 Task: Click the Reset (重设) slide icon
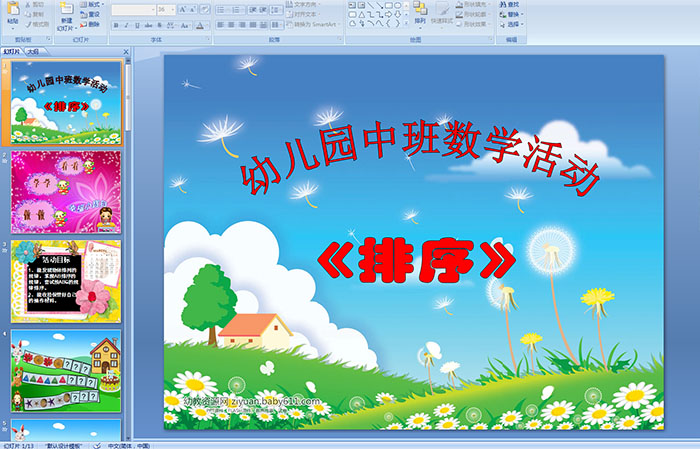[x=83, y=14]
